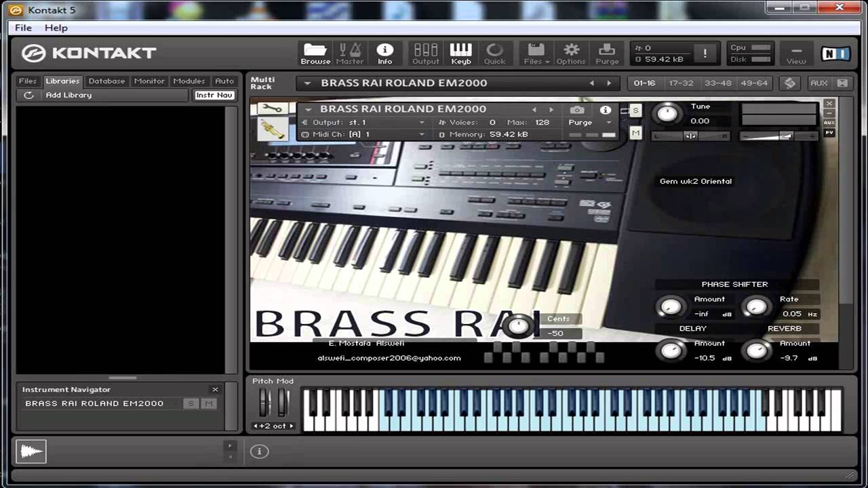Solo instrument in Instrument Navigator
The width and height of the screenshot is (868, 488).
[191, 403]
